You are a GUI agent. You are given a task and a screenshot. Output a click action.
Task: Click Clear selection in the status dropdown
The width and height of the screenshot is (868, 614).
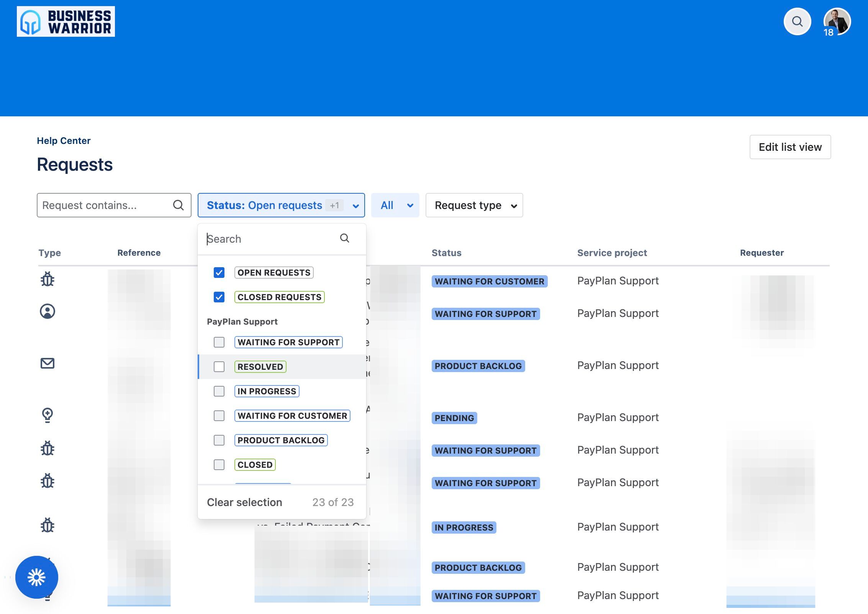(x=244, y=502)
